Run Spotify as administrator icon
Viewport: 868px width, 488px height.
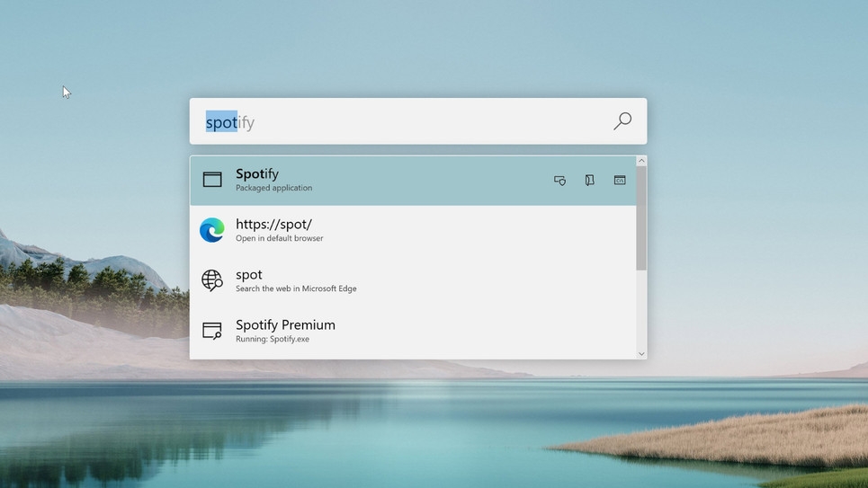559,181
